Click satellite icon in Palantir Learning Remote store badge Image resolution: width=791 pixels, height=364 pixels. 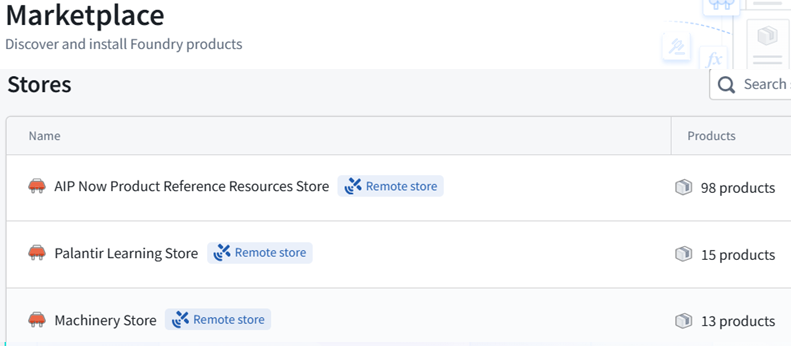click(x=222, y=253)
